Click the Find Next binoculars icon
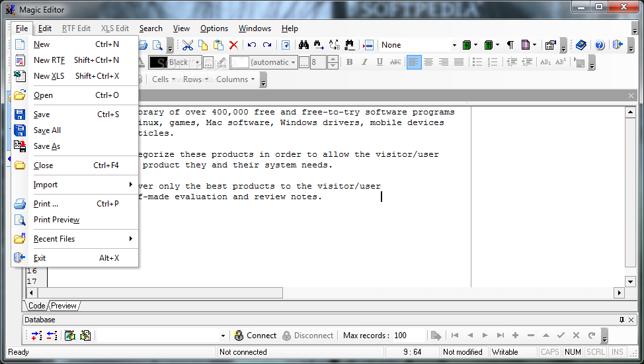The image size is (644, 364). (319, 45)
